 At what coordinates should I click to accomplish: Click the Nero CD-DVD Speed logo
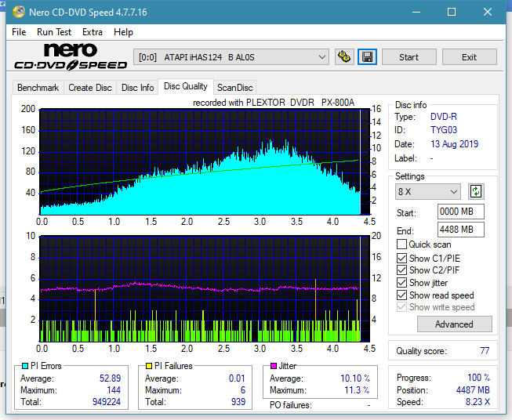pyautogui.click(x=71, y=56)
